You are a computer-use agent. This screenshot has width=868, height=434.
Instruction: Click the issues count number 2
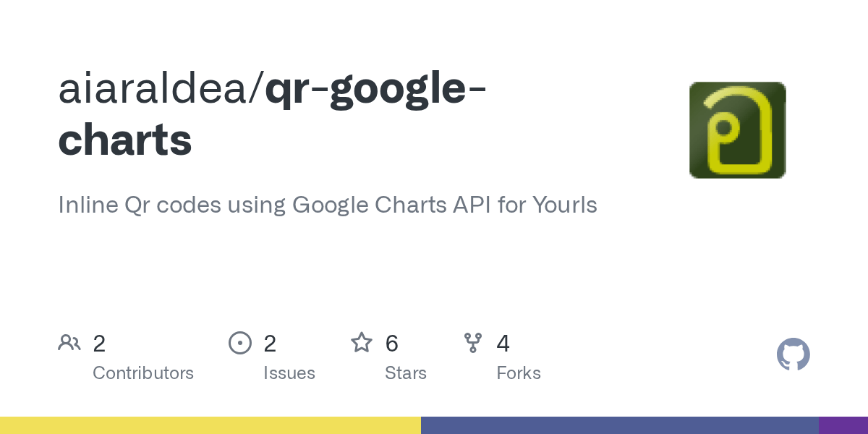pyautogui.click(x=270, y=344)
